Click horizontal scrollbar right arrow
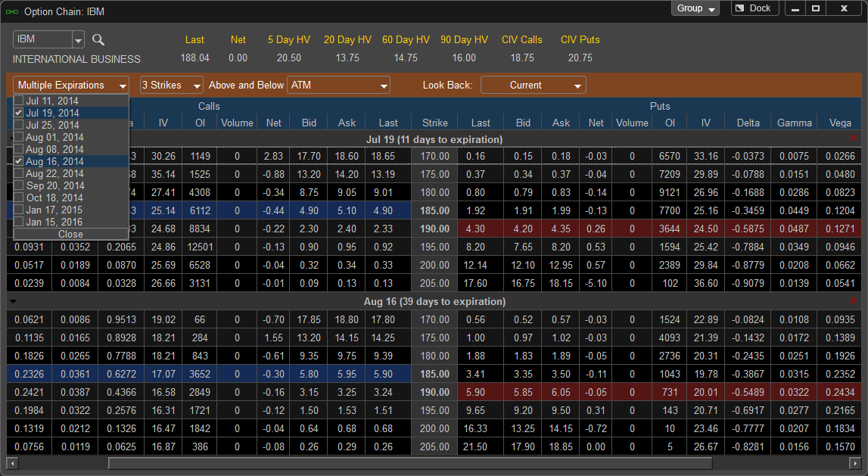This screenshot has width=868, height=476. (x=857, y=462)
